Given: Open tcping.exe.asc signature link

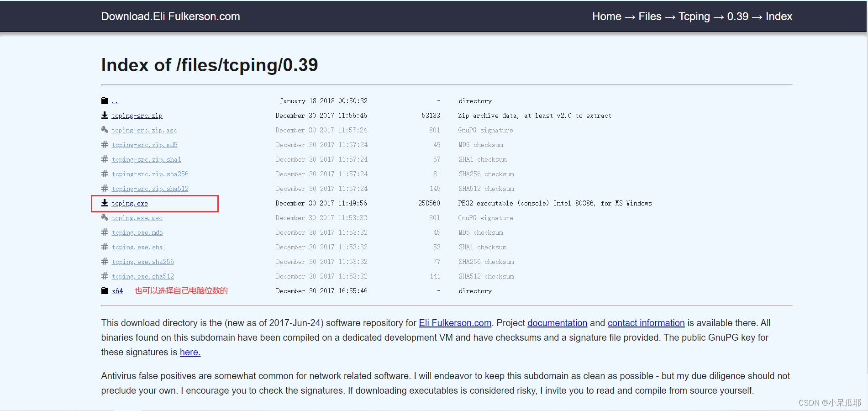Looking at the screenshot, I should 137,218.
